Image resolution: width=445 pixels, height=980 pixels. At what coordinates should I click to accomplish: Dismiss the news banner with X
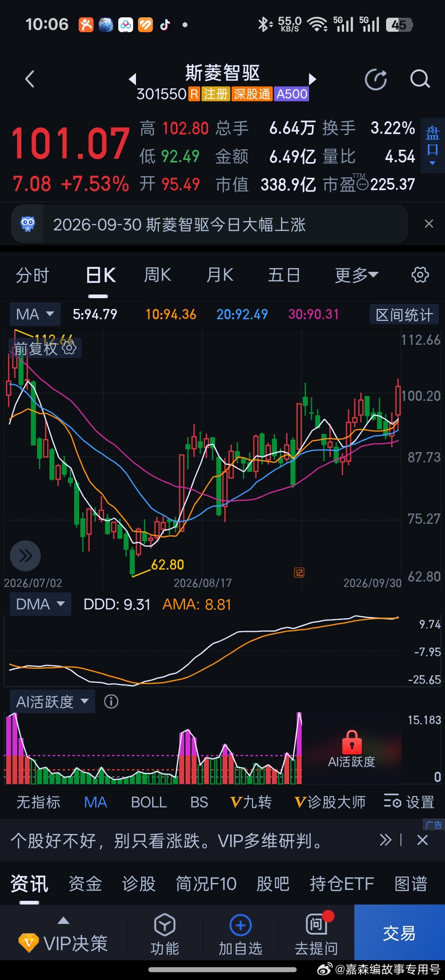pos(429,224)
